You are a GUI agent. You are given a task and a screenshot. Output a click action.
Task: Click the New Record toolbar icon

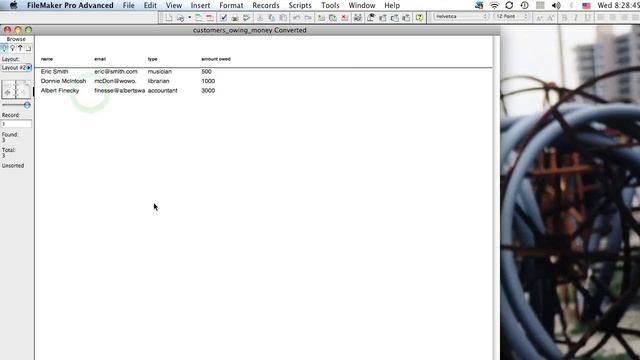tap(321, 18)
